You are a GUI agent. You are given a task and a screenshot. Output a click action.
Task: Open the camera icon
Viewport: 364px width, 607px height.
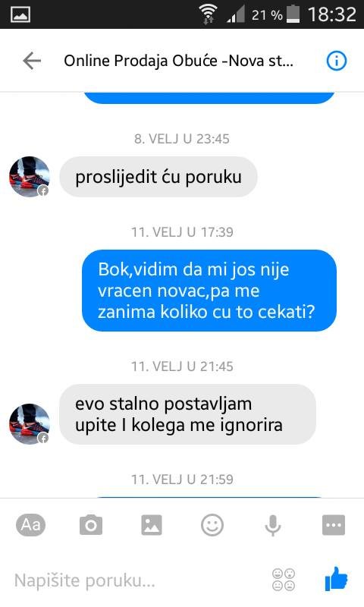pyautogui.click(x=91, y=525)
